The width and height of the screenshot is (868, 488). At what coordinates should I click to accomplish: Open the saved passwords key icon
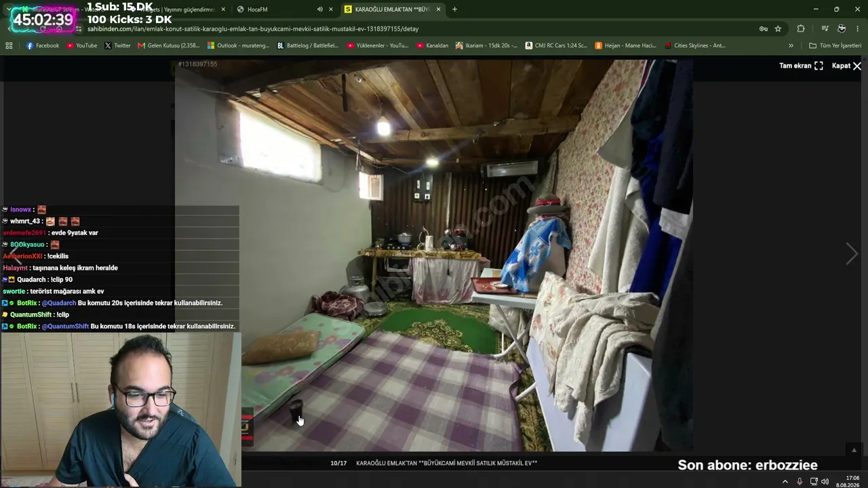coord(763,29)
